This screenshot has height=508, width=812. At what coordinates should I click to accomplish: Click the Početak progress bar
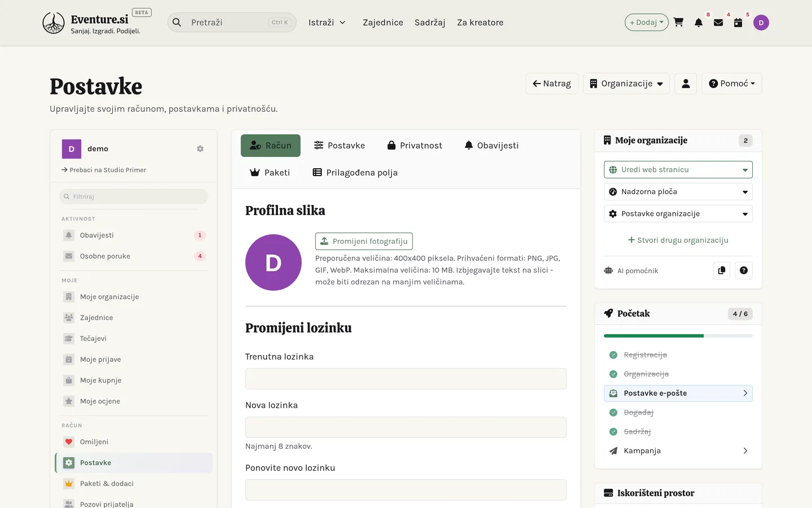(x=678, y=336)
